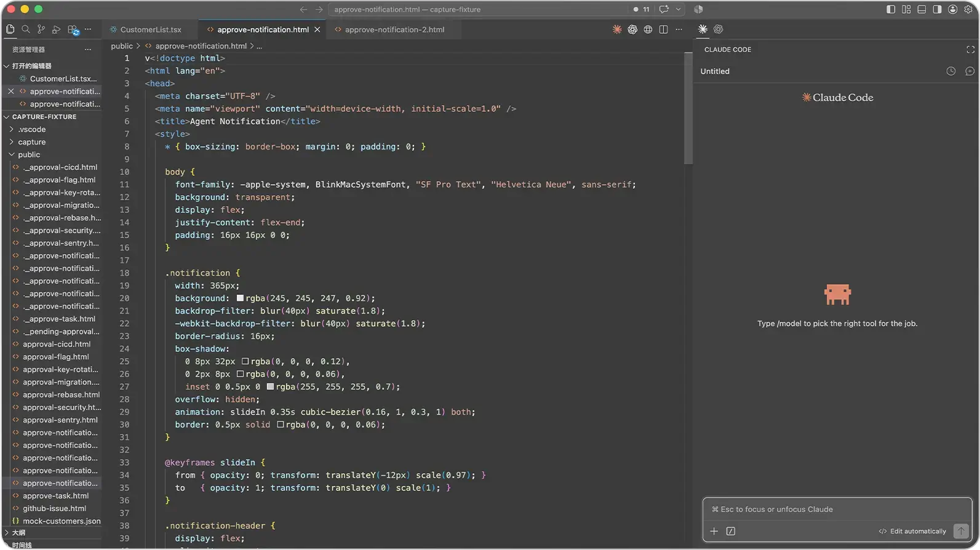
Task: Open preview globe icon in editor toolbar
Action: pos(648,29)
